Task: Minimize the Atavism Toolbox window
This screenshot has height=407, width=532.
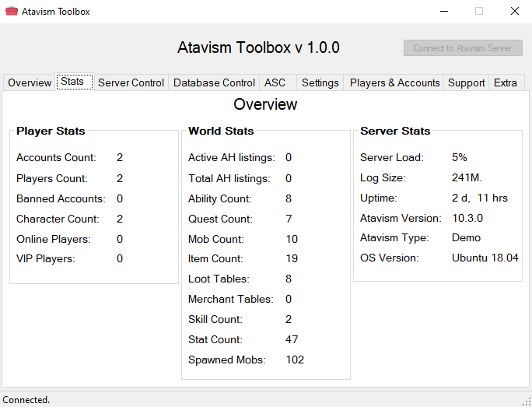Action: [443, 12]
